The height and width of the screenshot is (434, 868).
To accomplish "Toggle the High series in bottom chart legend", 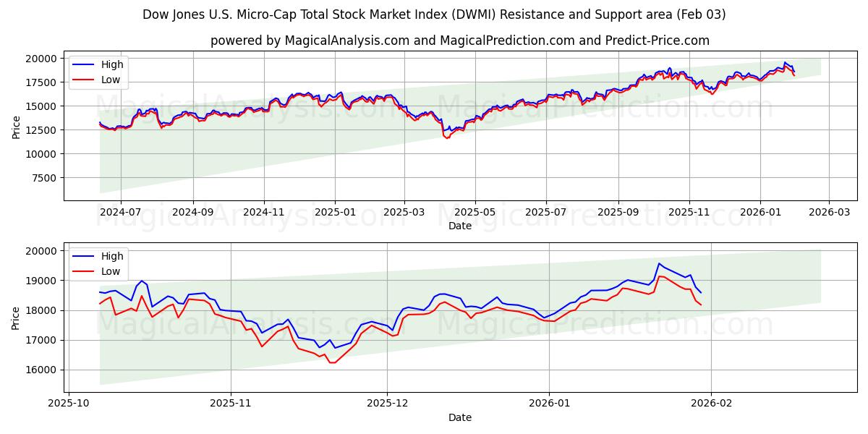I will pos(98,256).
